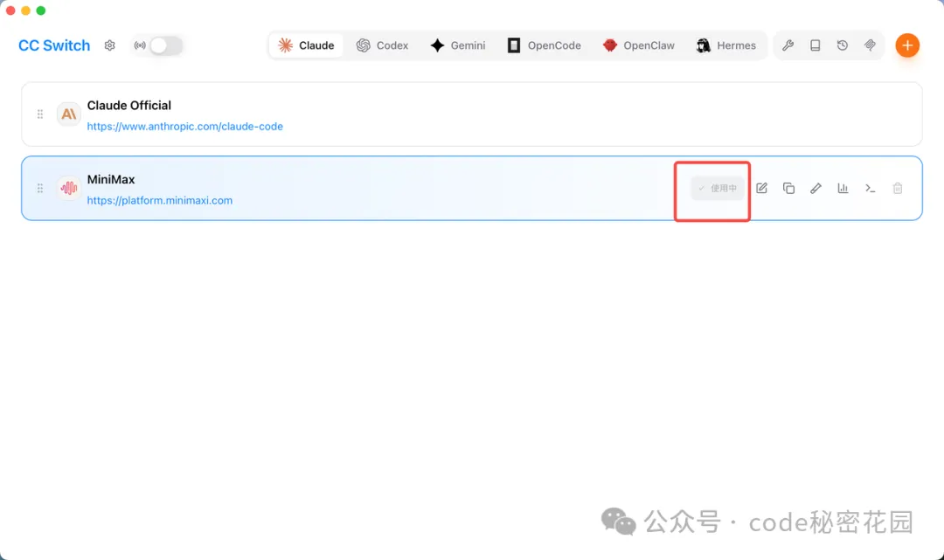This screenshot has height=560, width=944.
Task: Click the Anthropic logo of Claude Official
Action: (69, 114)
